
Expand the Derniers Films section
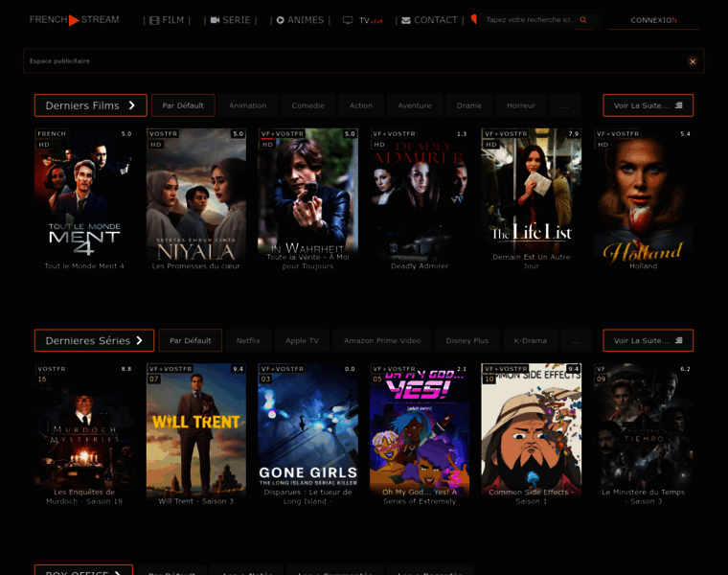click(x=91, y=105)
